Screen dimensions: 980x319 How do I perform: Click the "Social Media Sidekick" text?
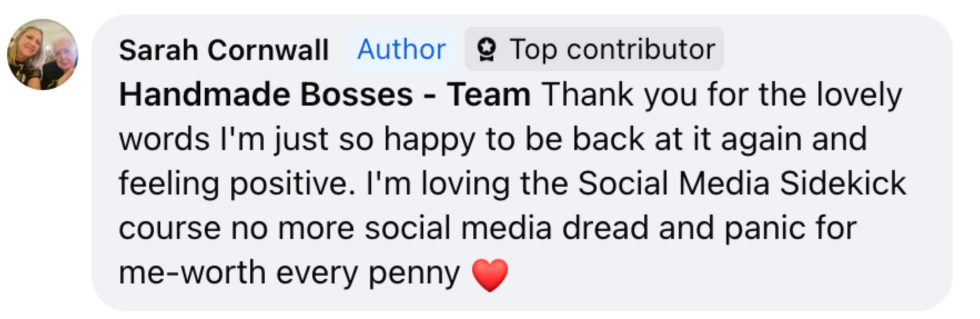[x=741, y=183]
